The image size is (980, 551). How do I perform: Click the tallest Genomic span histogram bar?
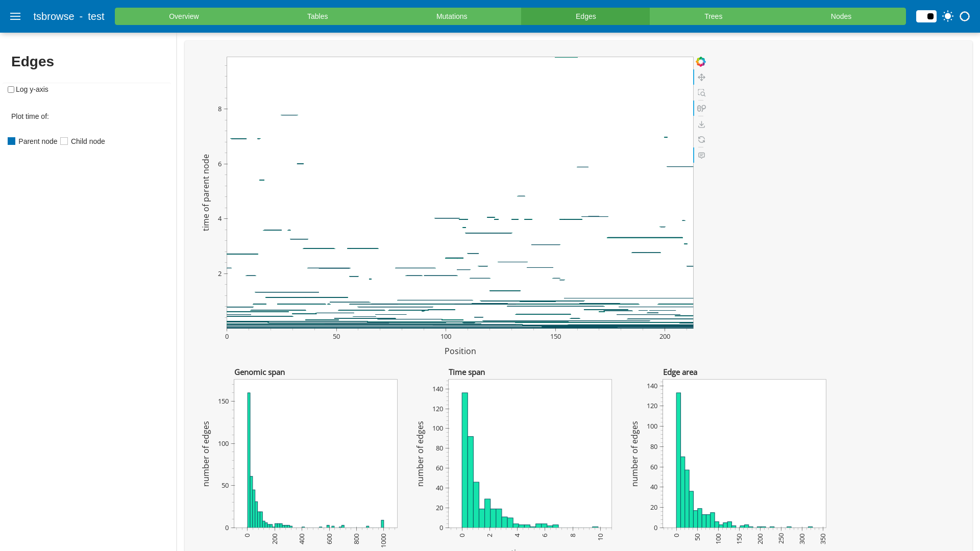pyautogui.click(x=249, y=459)
